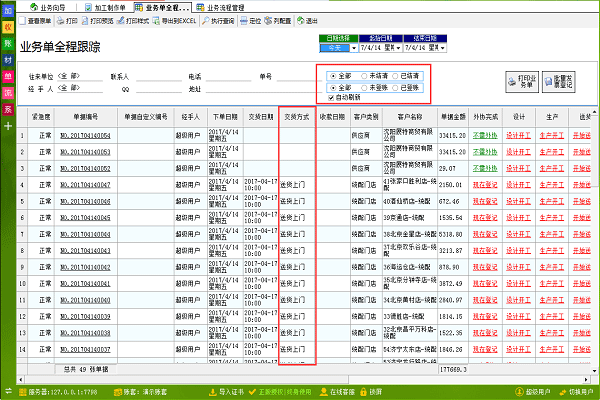Screen dimensions: 600x400
Task: Click 现在登记 link in row 4
Action: [485, 185]
